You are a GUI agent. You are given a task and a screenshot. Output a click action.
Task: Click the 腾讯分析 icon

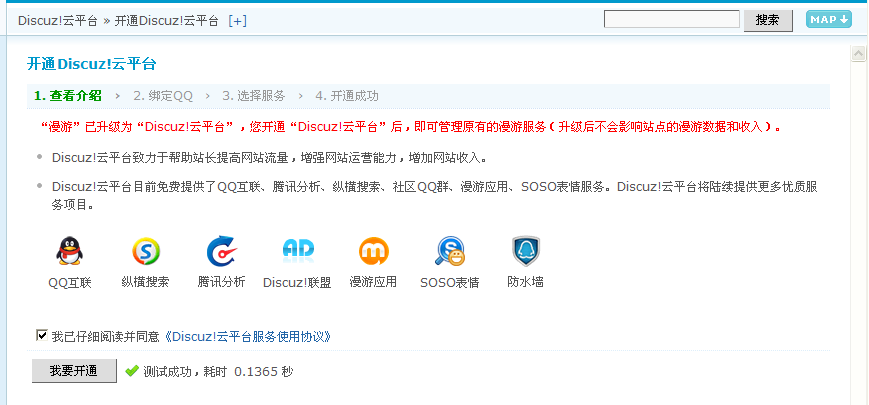(221, 251)
